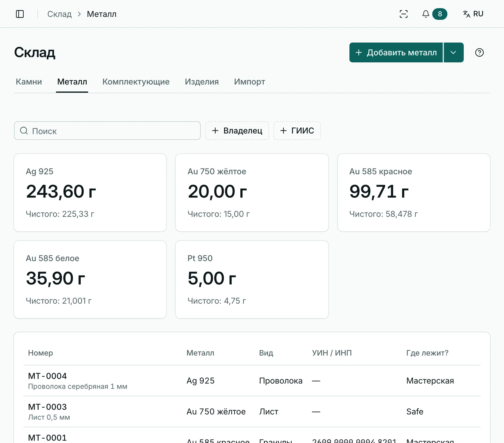Select the Au 750 жёлтое summary card
This screenshot has width=504, height=443.
(252, 193)
